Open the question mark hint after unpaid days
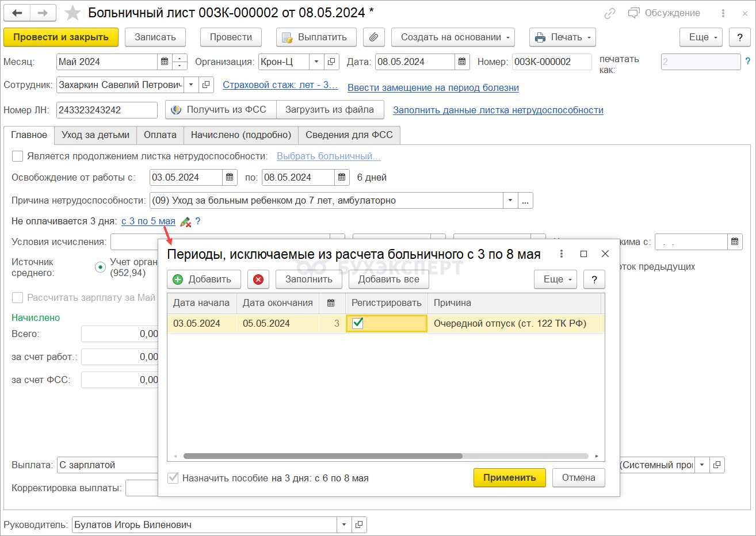 click(x=198, y=221)
